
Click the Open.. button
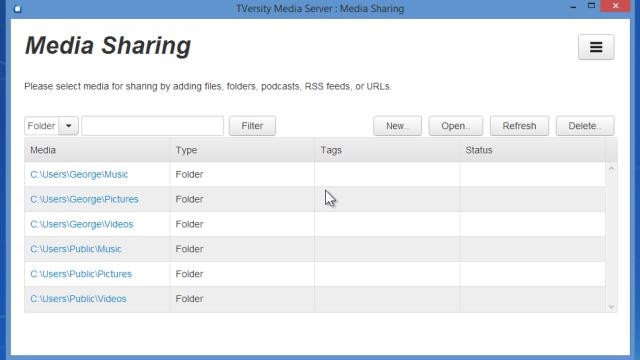coord(456,126)
